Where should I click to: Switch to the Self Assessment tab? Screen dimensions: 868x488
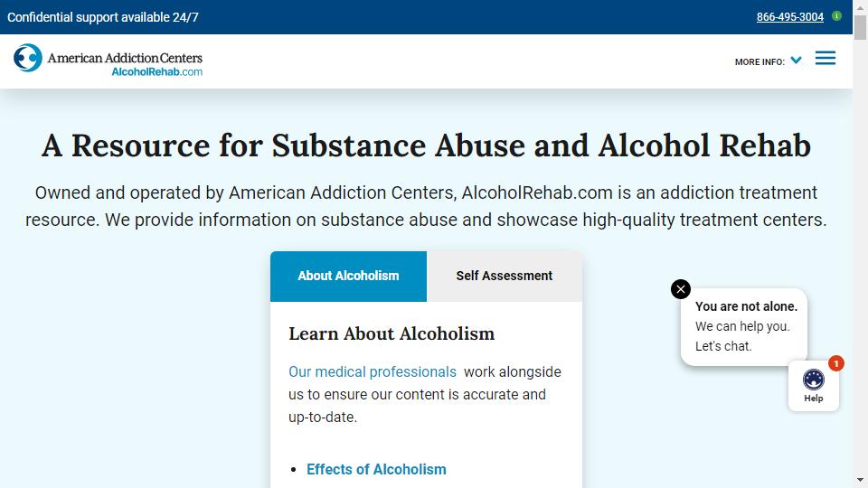point(505,277)
